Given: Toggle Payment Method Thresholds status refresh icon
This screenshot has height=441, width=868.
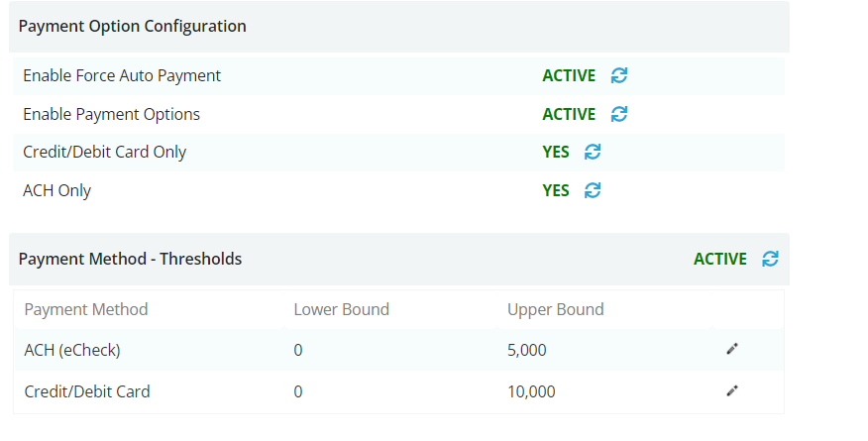Looking at the screenshot, I should [x=770, y=259].
